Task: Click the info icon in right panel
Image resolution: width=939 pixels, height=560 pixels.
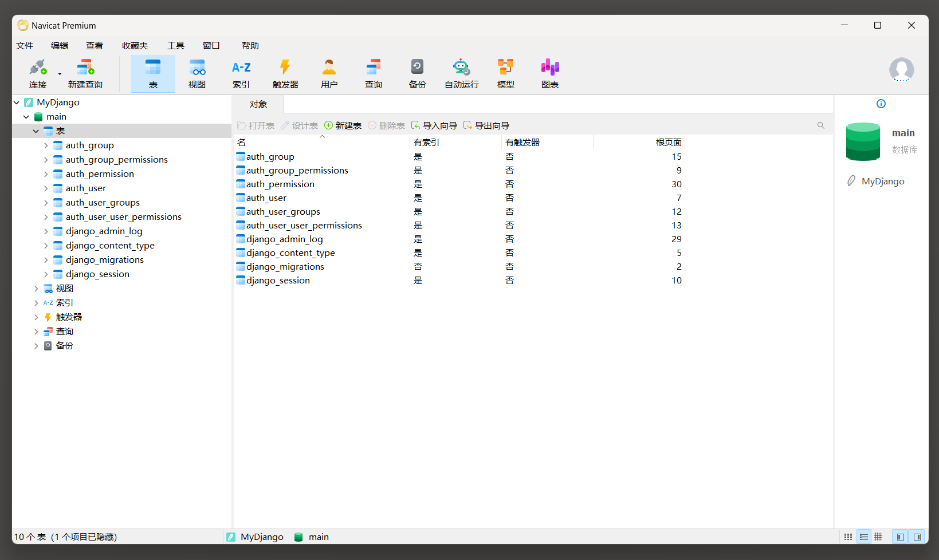Action: point(881,104)
